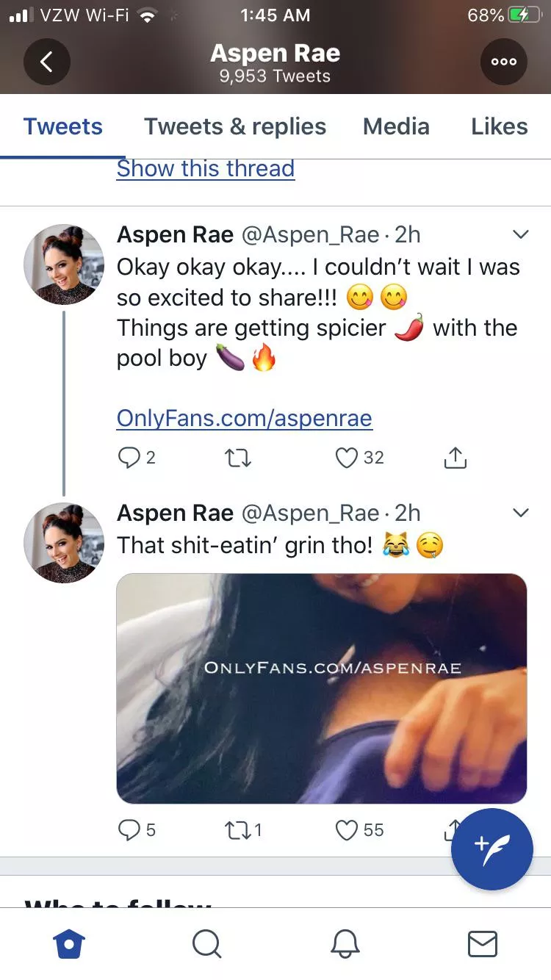This screenshot has height=980, width=551.
Task: Open the Tweets & replies tab
Action: tap(234, 126)
